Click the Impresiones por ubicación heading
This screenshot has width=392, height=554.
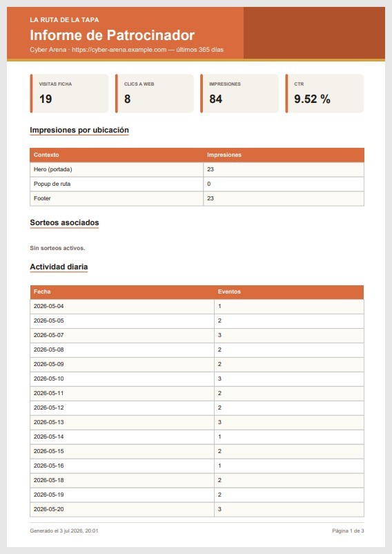tap(79, 130)
